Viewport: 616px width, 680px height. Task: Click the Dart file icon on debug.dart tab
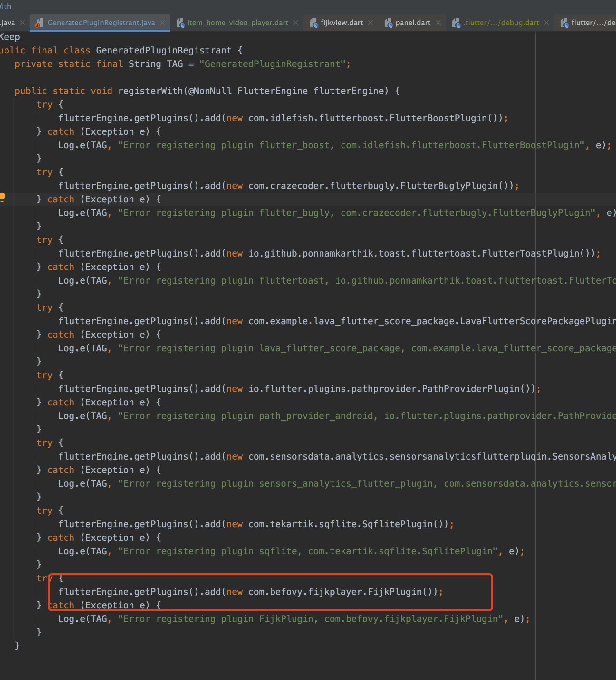click(x=456, y=23)
